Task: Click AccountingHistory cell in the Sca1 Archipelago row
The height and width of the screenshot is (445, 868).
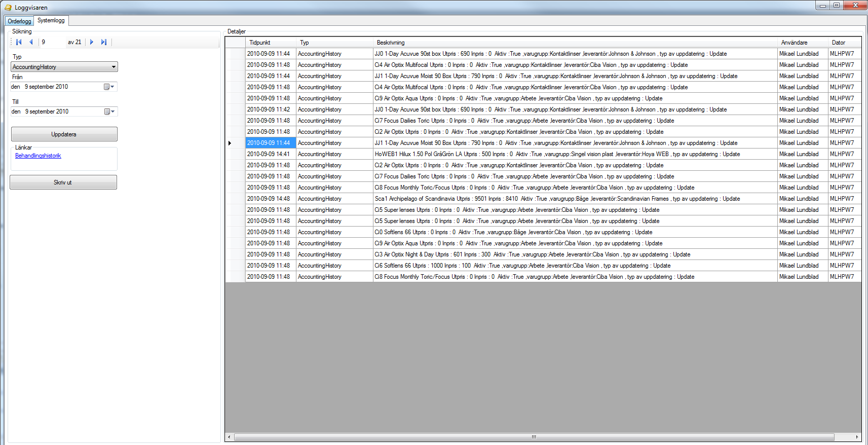Action: [334, 199]
